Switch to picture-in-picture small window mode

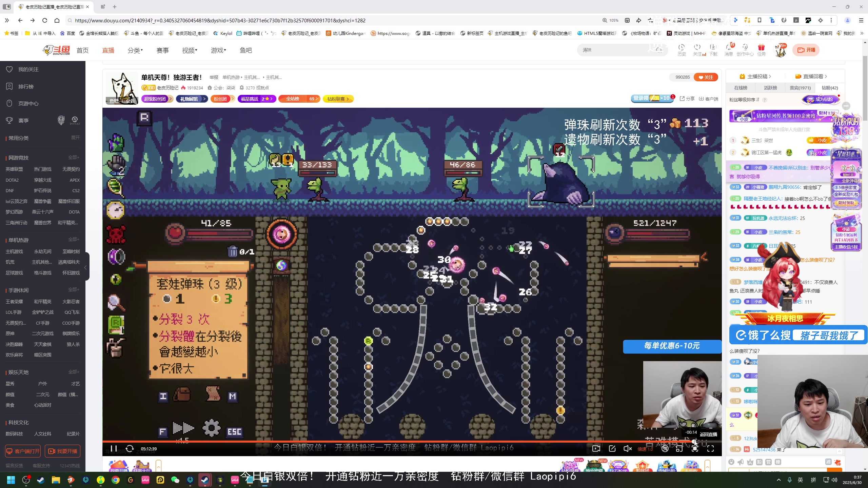(x=679, y=449)
